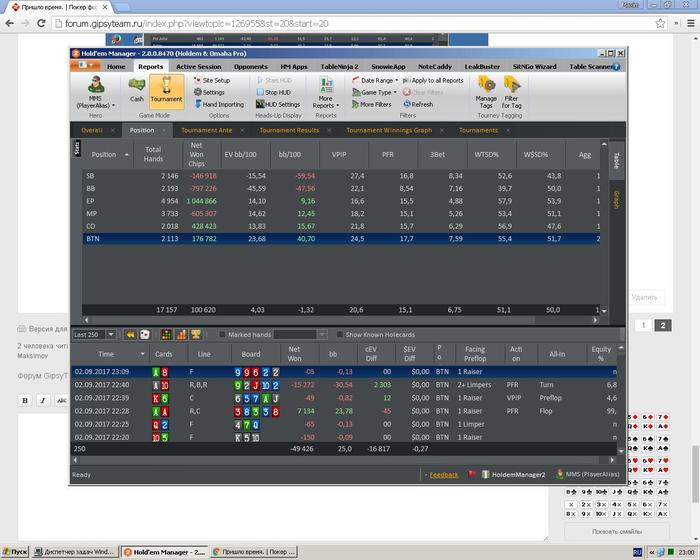The image size is (700, 560).
Task: Open application menu button dropdown
Action: point(85,66)
